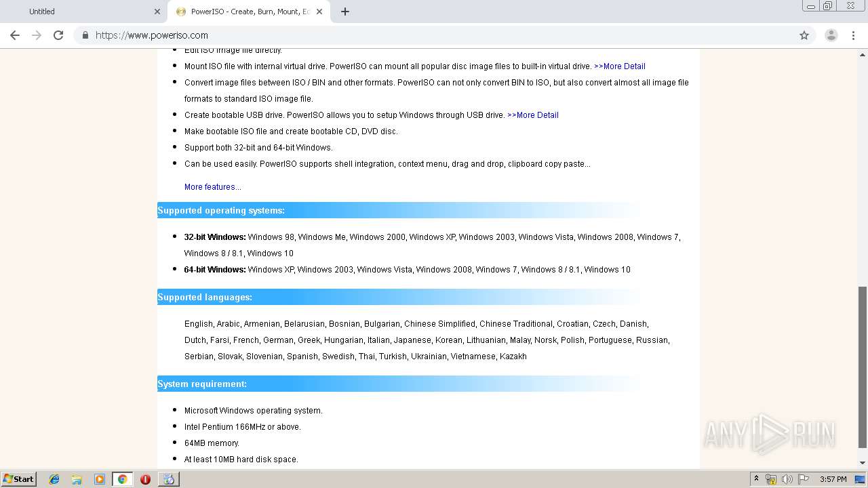
Task: Click the 3:57 PM clock
Action: tap(833, 479)
